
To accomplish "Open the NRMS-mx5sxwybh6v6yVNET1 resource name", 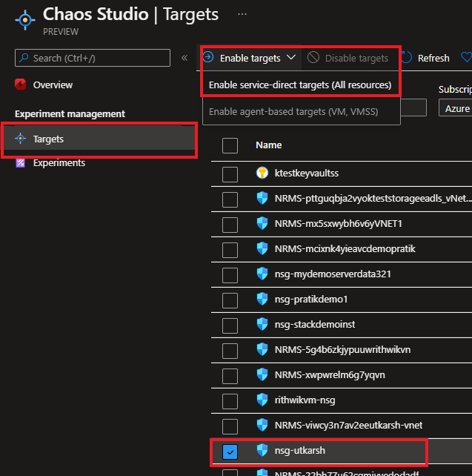I will click(x=338, y=224).
